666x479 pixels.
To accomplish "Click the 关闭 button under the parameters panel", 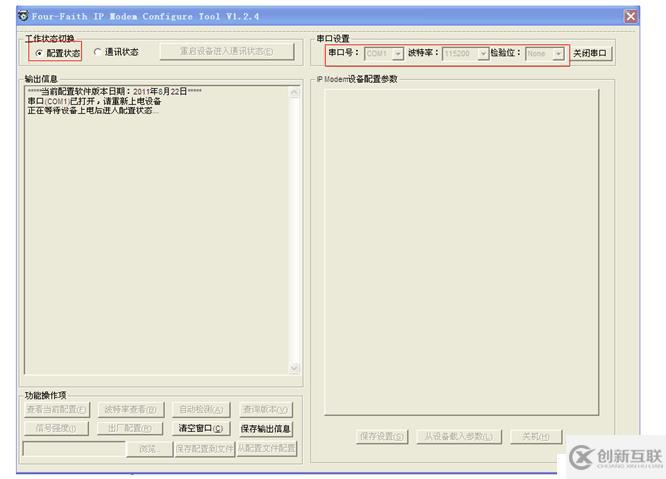I will [x=536, y=437].
